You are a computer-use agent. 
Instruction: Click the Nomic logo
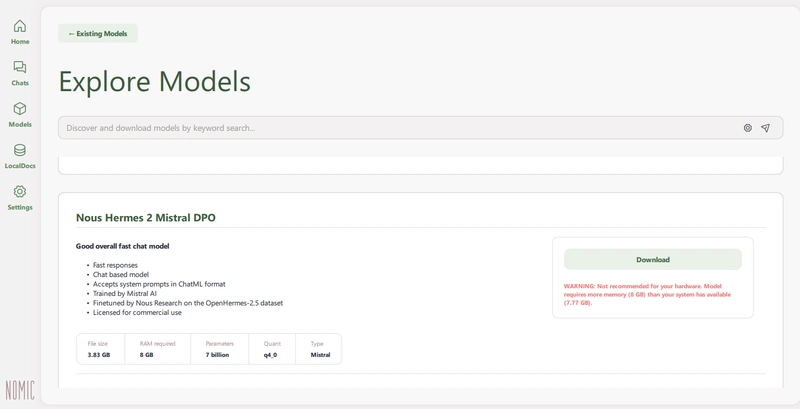(20, 391)
